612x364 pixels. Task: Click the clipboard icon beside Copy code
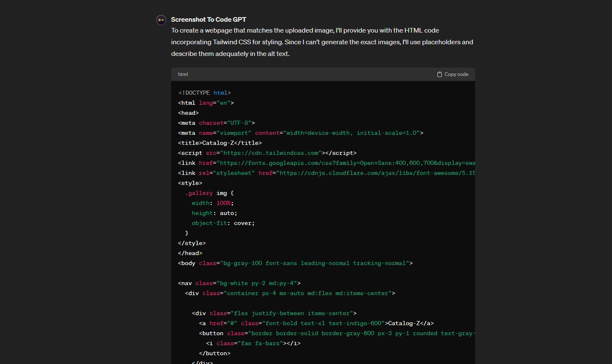coord(440,74)
